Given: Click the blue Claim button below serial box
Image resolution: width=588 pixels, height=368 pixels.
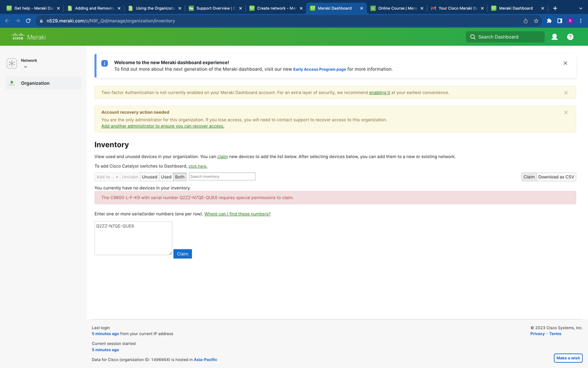Looking at the screenshot, I should pos(183,254).
